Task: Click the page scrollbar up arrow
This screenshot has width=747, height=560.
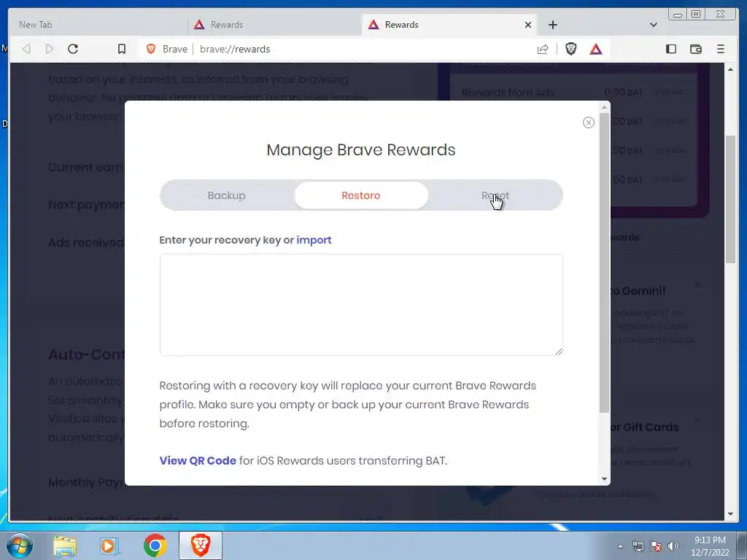Action: [731, 69]
